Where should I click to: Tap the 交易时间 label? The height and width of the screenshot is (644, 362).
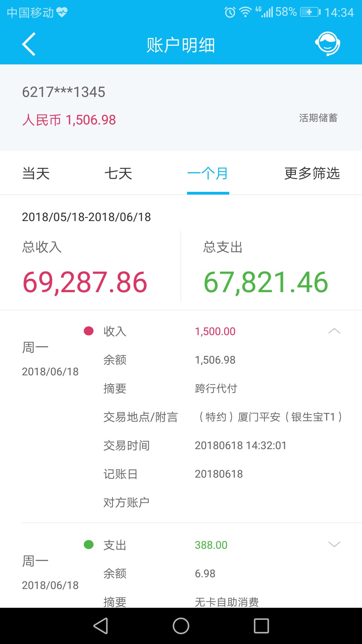[126, 445]
